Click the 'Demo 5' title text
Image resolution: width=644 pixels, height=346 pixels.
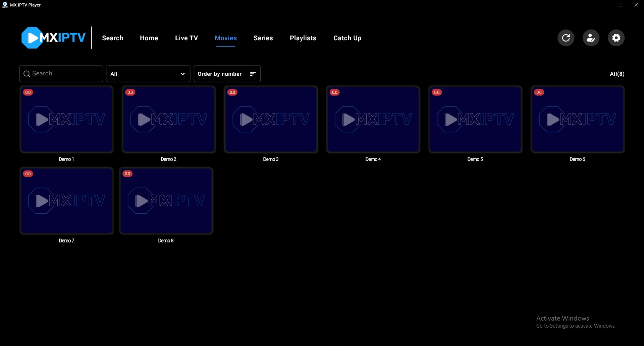(475, 159)
